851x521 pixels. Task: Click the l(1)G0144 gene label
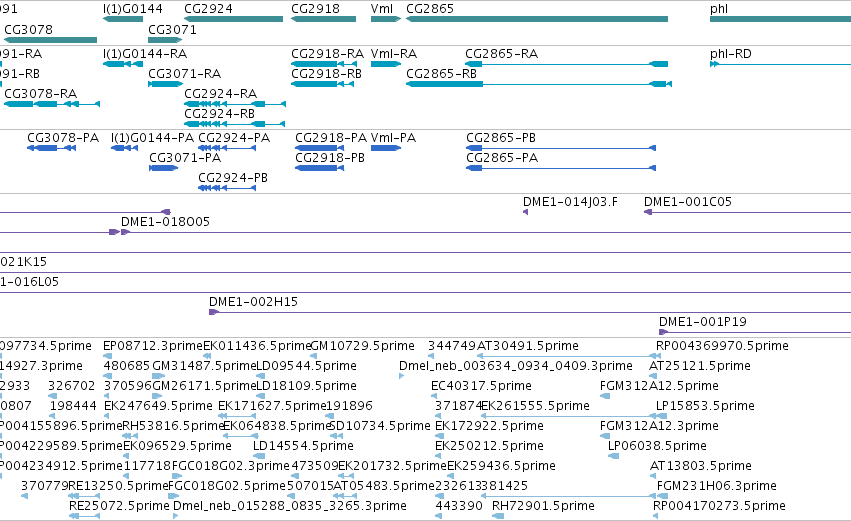pos(132,9)
